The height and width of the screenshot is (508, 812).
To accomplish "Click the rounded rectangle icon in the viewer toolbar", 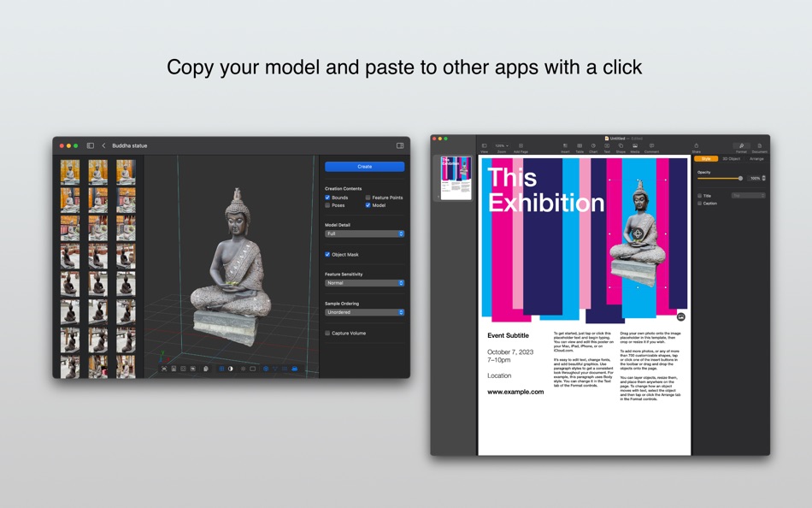I will click(253, 369).
